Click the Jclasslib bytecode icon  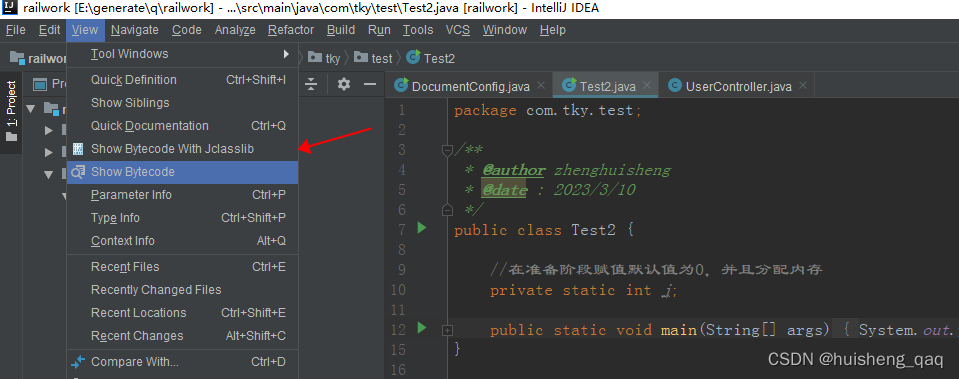tap(78, 149)
